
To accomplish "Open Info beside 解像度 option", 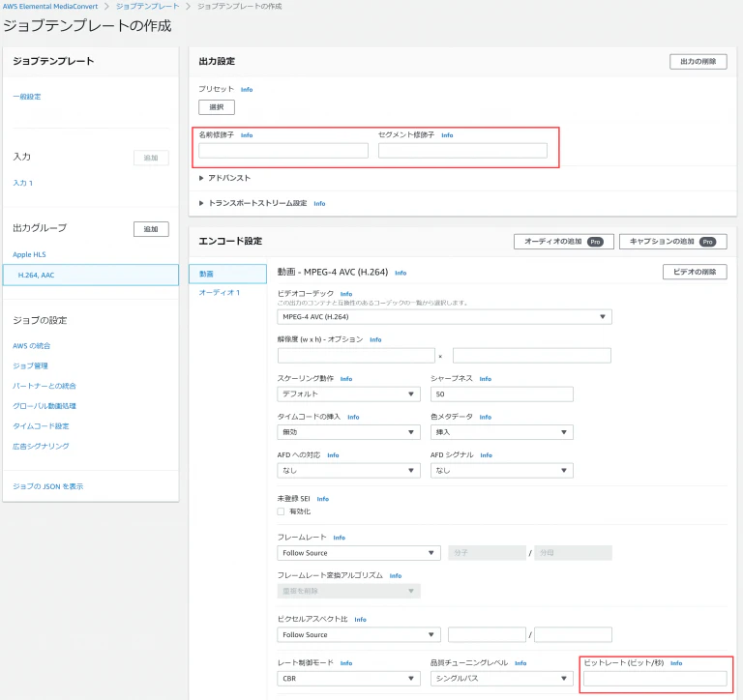I will 375,340.
